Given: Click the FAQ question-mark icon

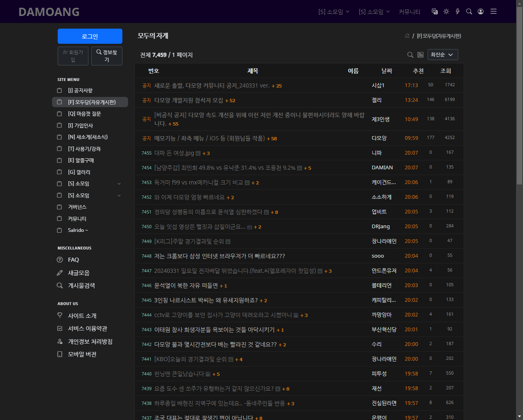Looking at the screenshot, I should tap(60, 260).
